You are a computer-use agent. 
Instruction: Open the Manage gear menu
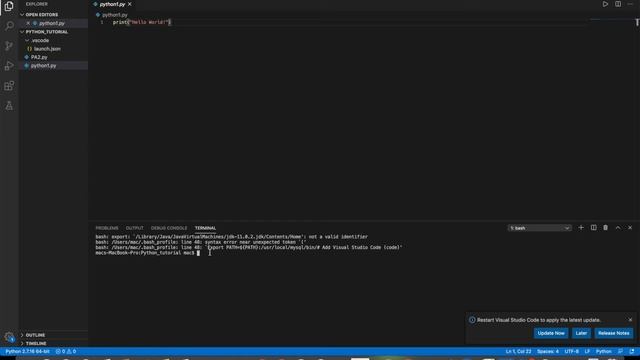coord(9,337)
